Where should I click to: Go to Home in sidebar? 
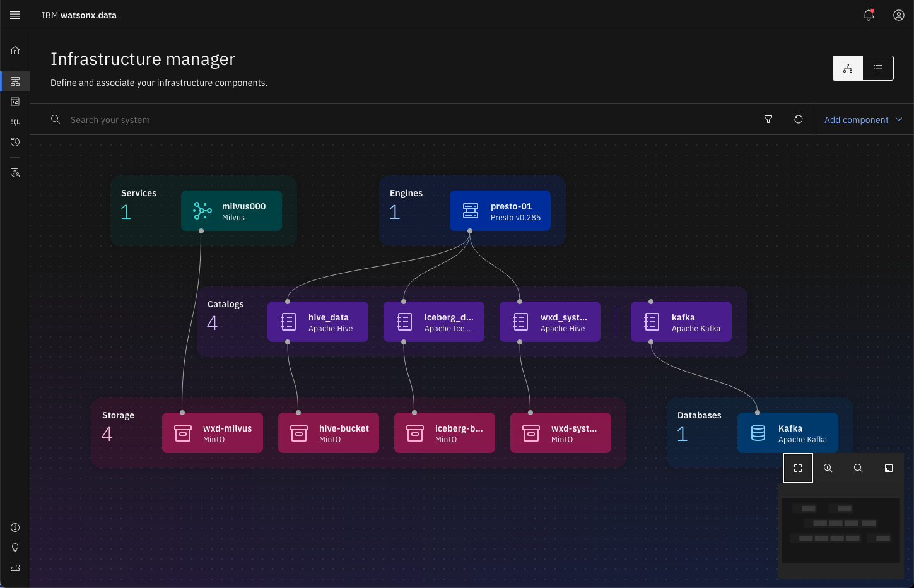(15, 50)
